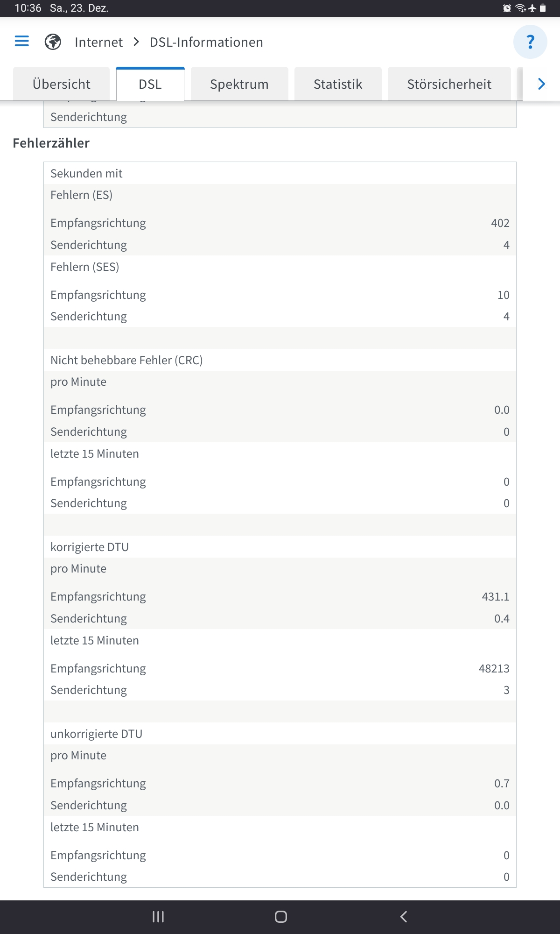Image resolution: width=560 pixels, height=934 pixels.
Task: Select the Störsicherheit tab
Action: click(x=449, y=84)
